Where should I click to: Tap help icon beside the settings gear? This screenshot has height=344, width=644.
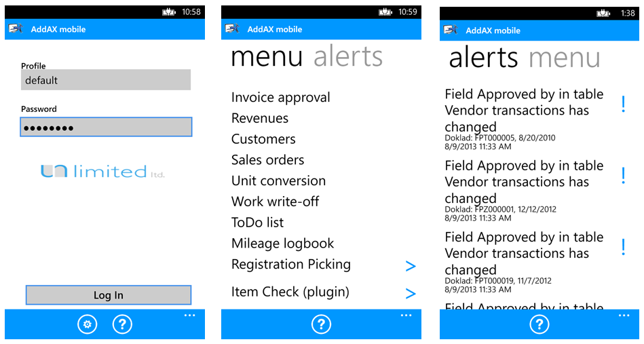point(121,324)
